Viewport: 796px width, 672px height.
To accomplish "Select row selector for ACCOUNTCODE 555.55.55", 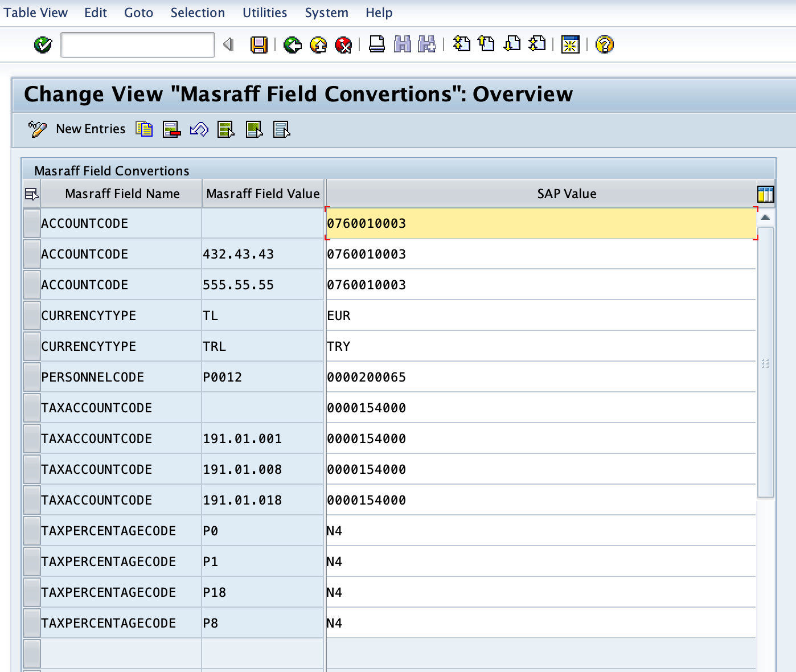I will click(32, 285).
